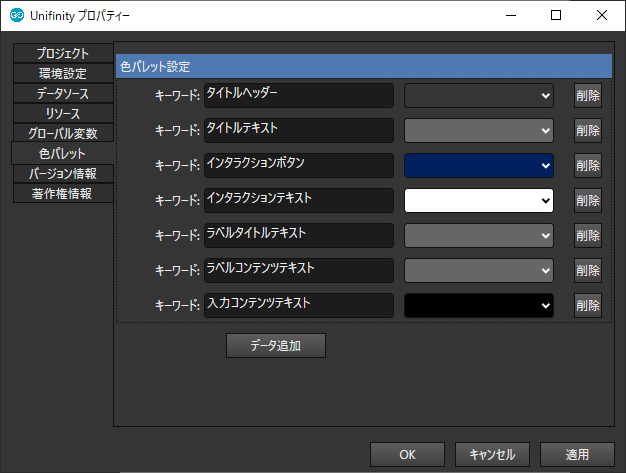The width and height of the screenshot is (626, 473).
Task: Apply changes with the 適用 button
Action: click(577, 455)
